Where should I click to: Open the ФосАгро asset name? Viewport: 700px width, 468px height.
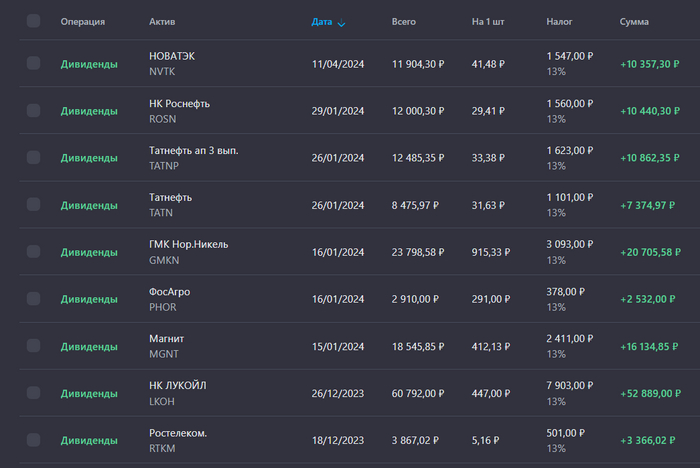click(x=169, y=291)
